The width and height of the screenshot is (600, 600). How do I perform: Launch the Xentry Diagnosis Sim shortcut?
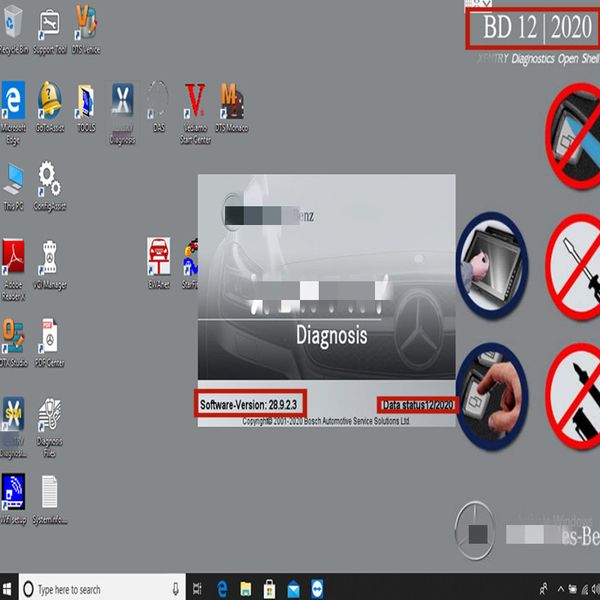point(13,428)
